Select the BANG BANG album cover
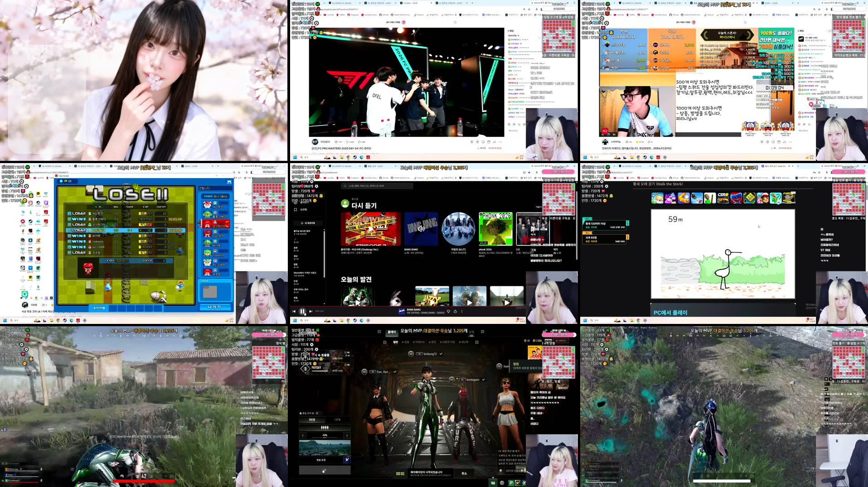The image size is (868, 487). coord(421,229)
